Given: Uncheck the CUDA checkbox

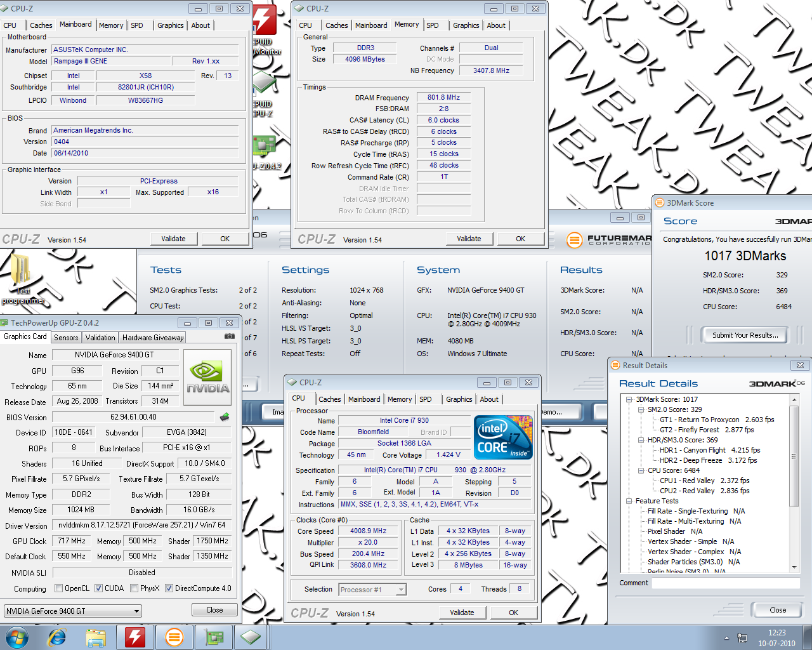Looking at the screenshot, I should 99,588.
